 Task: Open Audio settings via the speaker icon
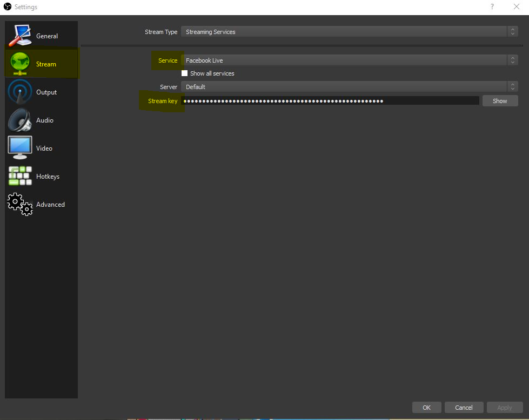tap(20, 120)
